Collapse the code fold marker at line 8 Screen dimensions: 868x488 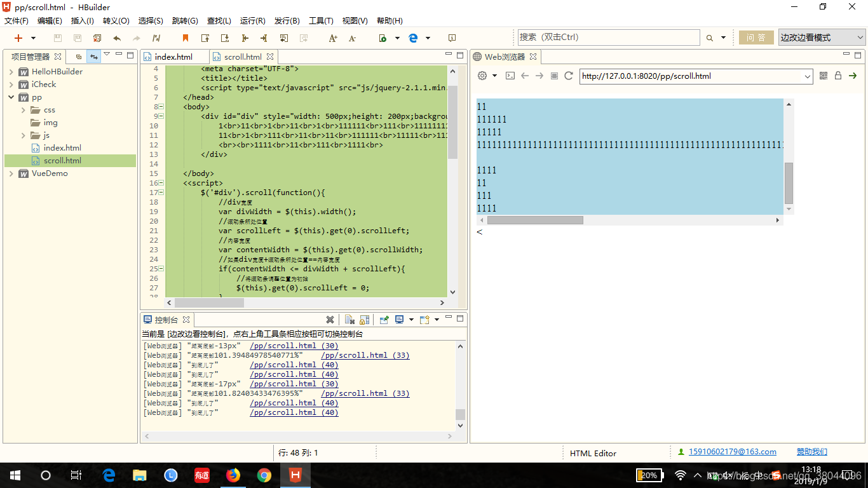161,107
